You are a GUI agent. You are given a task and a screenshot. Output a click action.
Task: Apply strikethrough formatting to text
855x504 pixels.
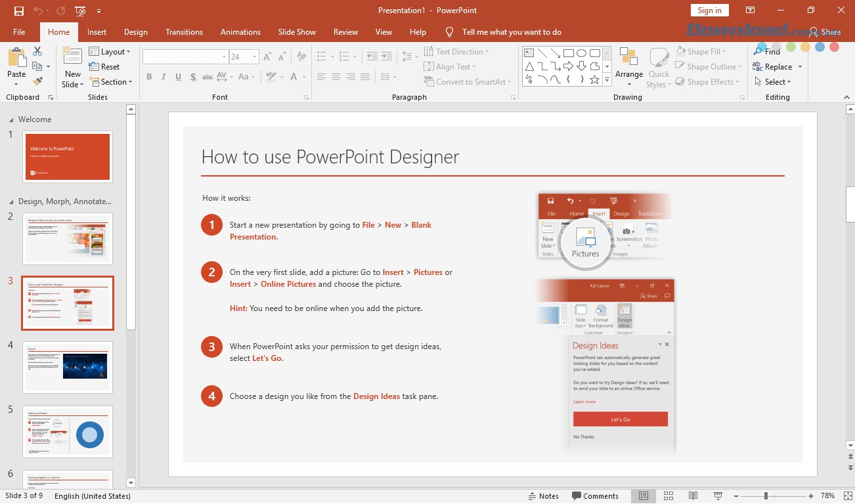click(x=207, y=77)
